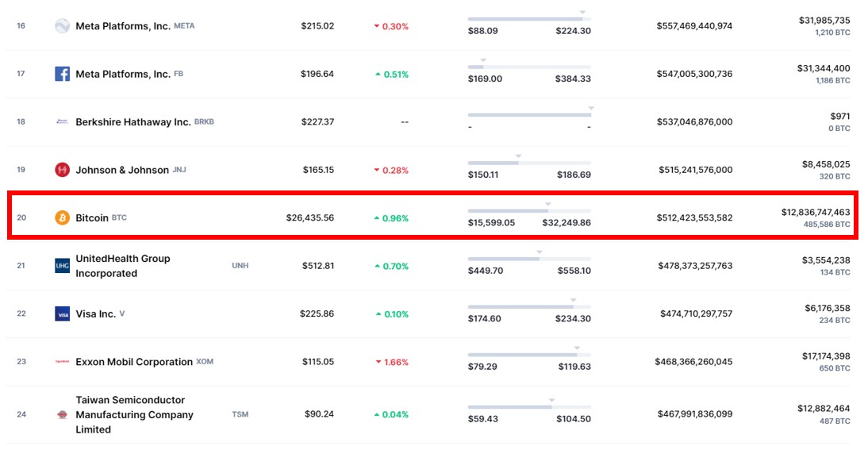
Task: Click the blue Facebook FB logo
Action: coord(62,74)
